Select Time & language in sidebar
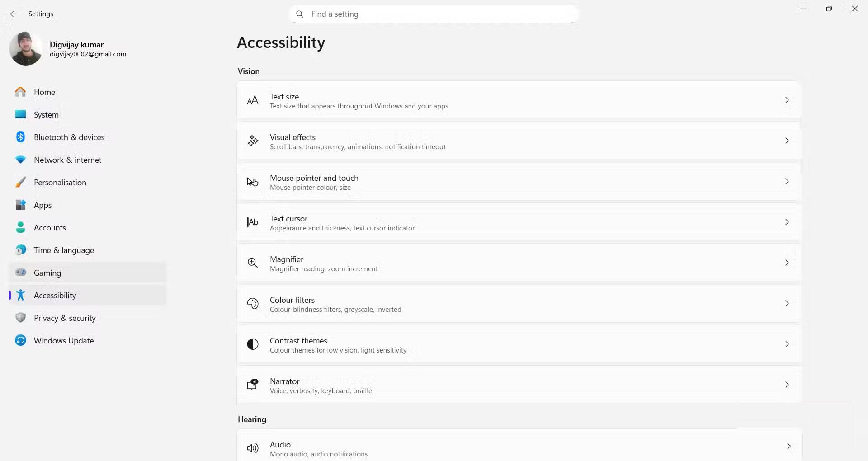 click(x=64, y=250)
